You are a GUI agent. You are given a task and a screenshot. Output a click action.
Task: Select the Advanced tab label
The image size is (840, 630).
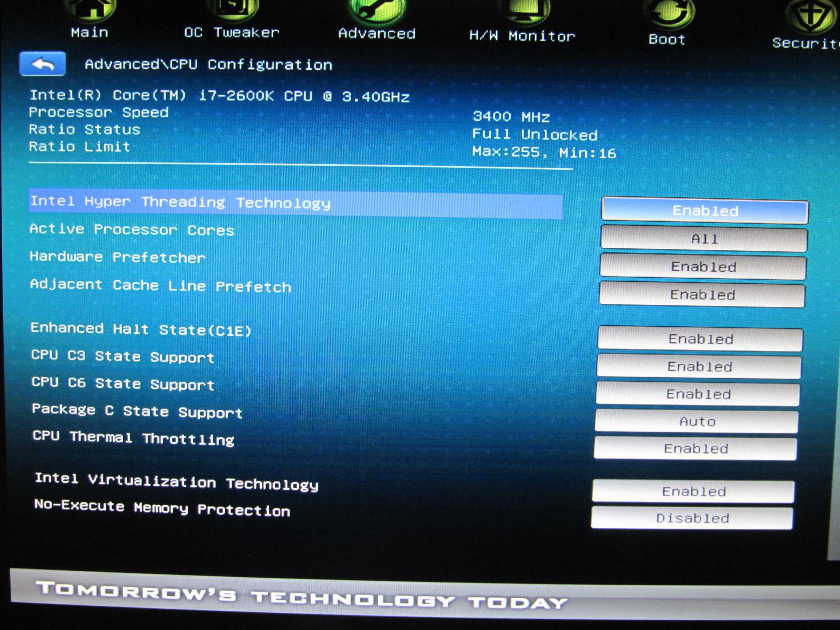tap(377, 34)
